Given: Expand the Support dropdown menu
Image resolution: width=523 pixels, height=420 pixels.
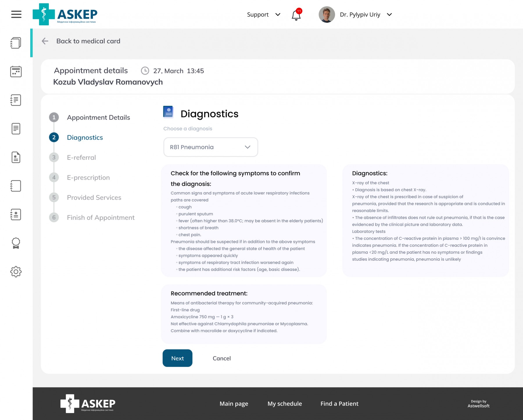Looking at the screenshot, I should click(x=263, y=14).
